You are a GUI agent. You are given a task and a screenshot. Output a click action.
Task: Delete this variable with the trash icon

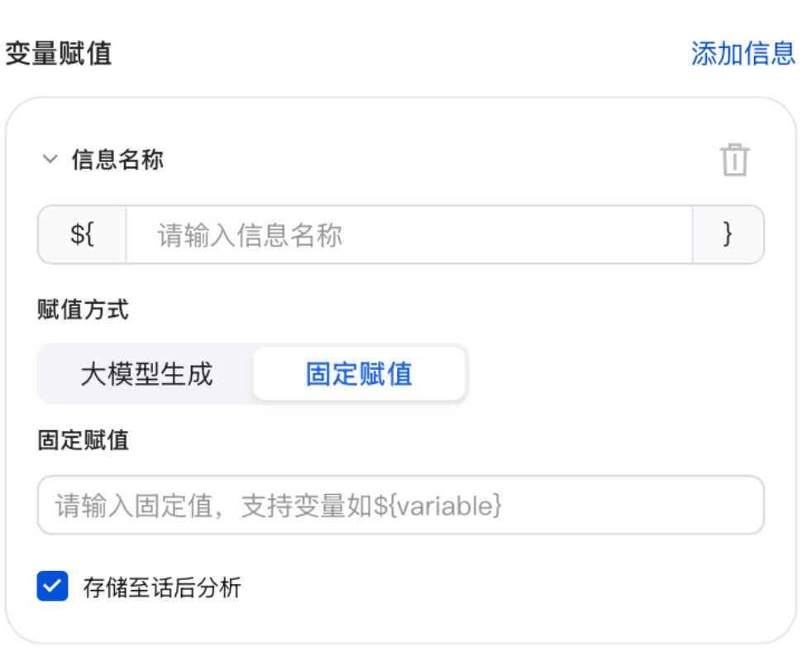tap(734, 160)
